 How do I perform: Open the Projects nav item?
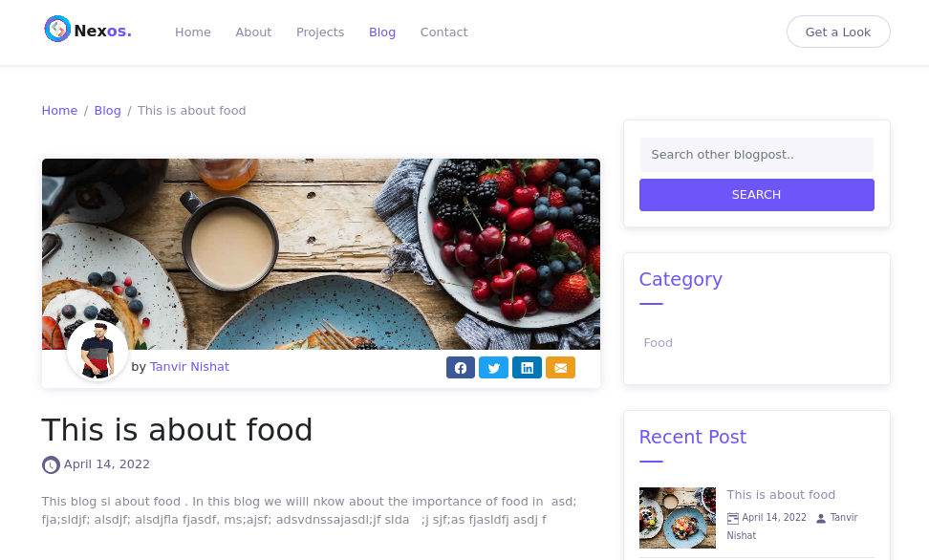pos(320,32)
